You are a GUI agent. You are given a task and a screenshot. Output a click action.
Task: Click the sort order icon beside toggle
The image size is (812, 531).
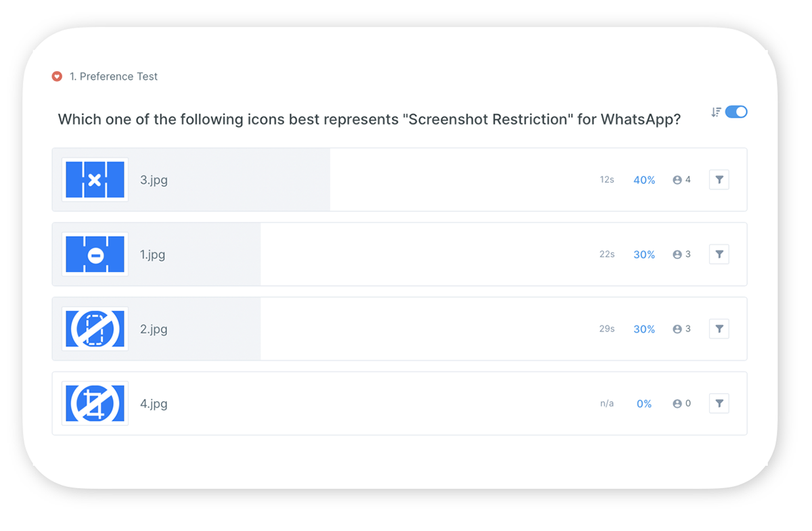(x=715, y=112)
